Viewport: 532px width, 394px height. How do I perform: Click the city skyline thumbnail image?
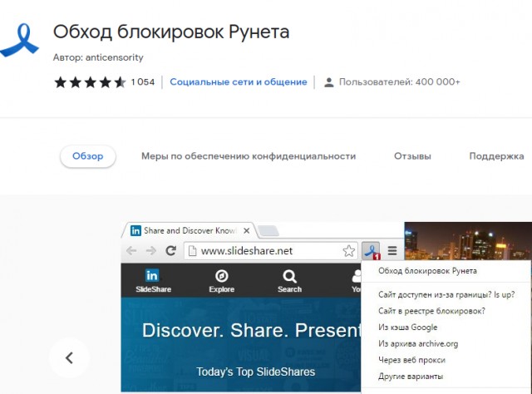click(468, 241)
